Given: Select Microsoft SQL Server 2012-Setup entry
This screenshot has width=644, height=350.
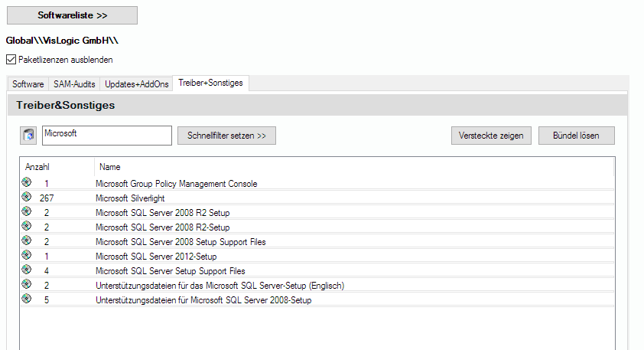Looking at the screenshot, I should pos(156,257).
